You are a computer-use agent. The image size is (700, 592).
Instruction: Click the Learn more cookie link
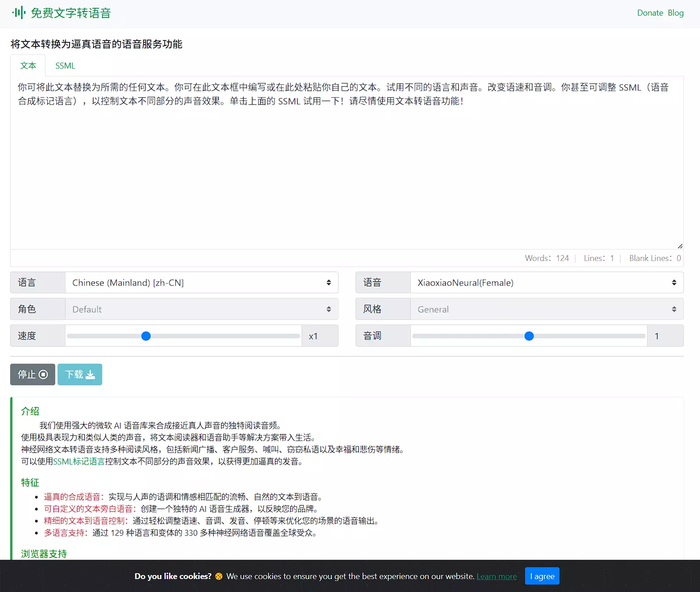coord(496,576)
